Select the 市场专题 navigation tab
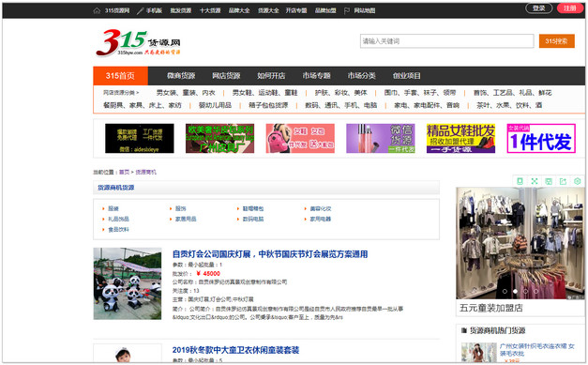The width and height of the screenshot is (588, 365). pyautogui.click(x=316, y=76)
